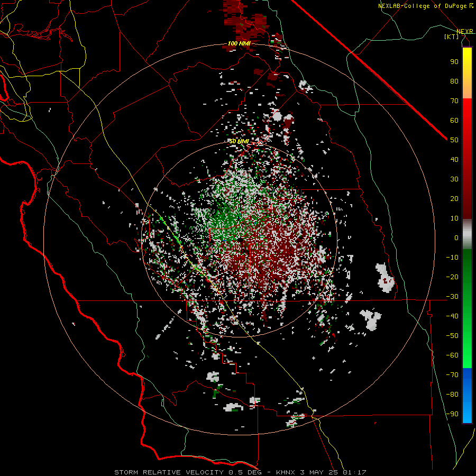Click the -20 value on velocity scale

click(452, 277)
